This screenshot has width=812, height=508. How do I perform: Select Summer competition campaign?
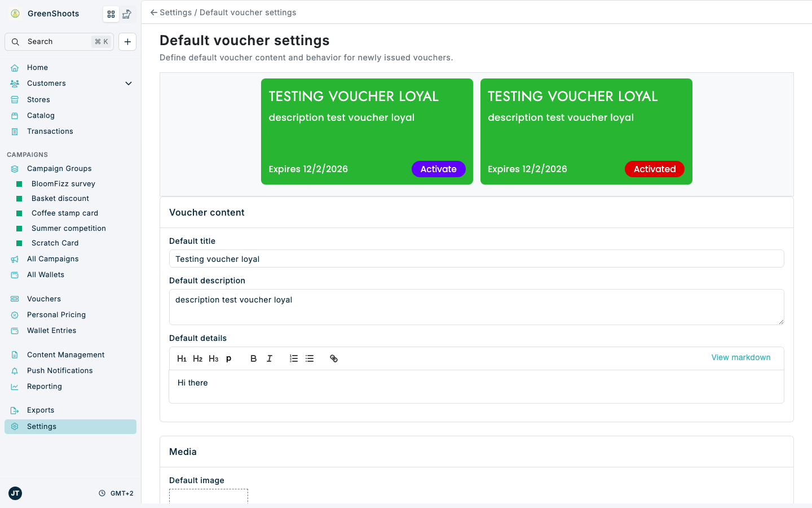pyautogui.click(x=70, y=229)
